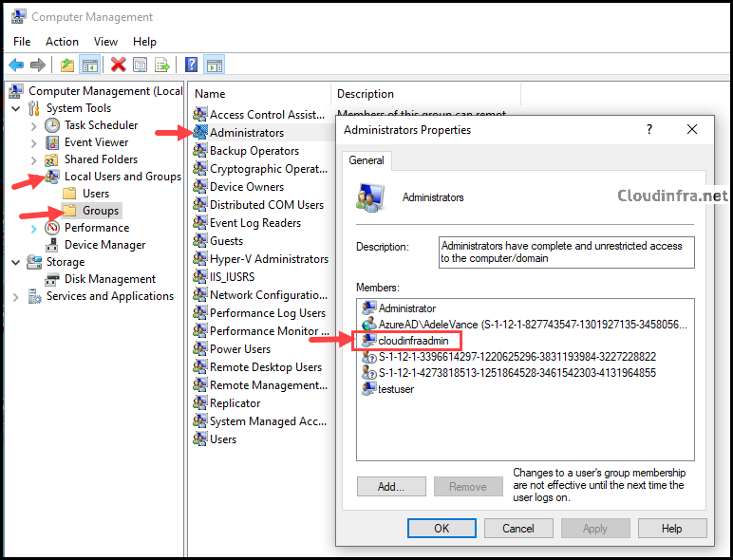The image size is (733, 560).
Task: Click the Disk Management icon
Action: (52, 280)
